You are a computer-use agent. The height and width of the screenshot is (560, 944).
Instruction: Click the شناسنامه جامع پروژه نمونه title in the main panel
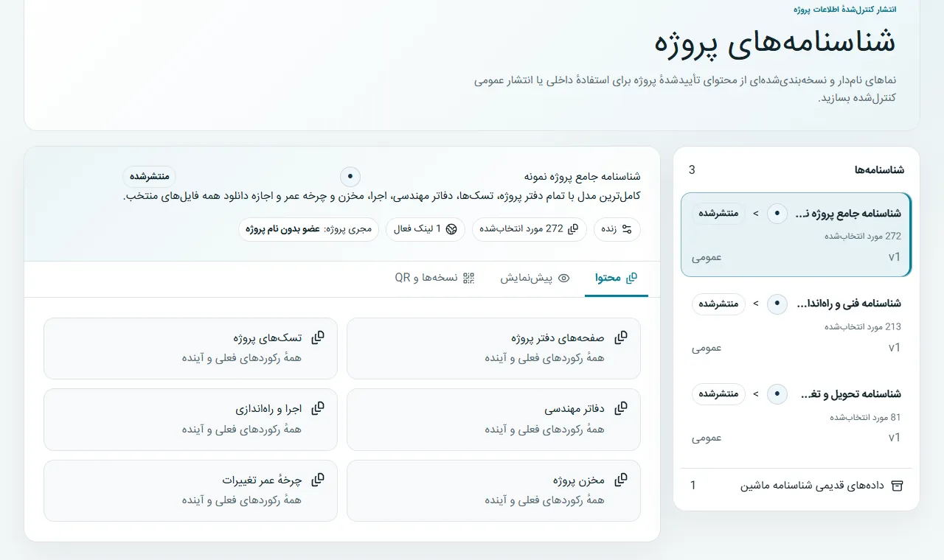coord(582,177)
